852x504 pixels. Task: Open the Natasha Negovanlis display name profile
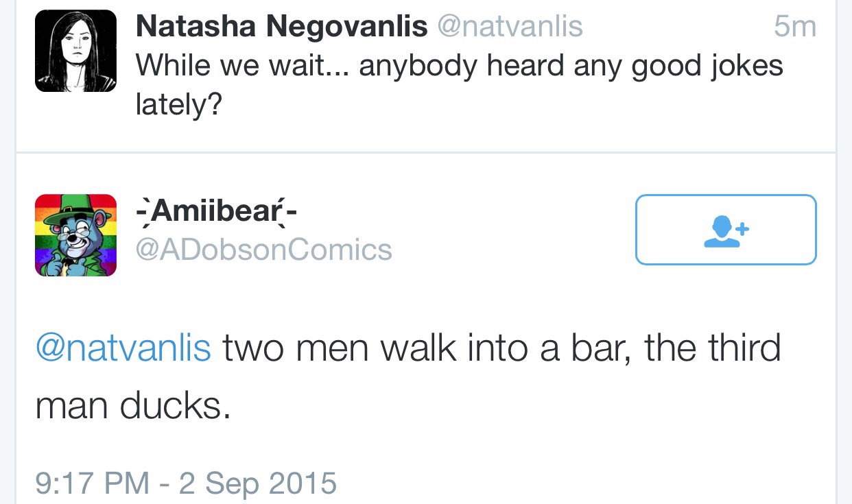coord(282,27)
